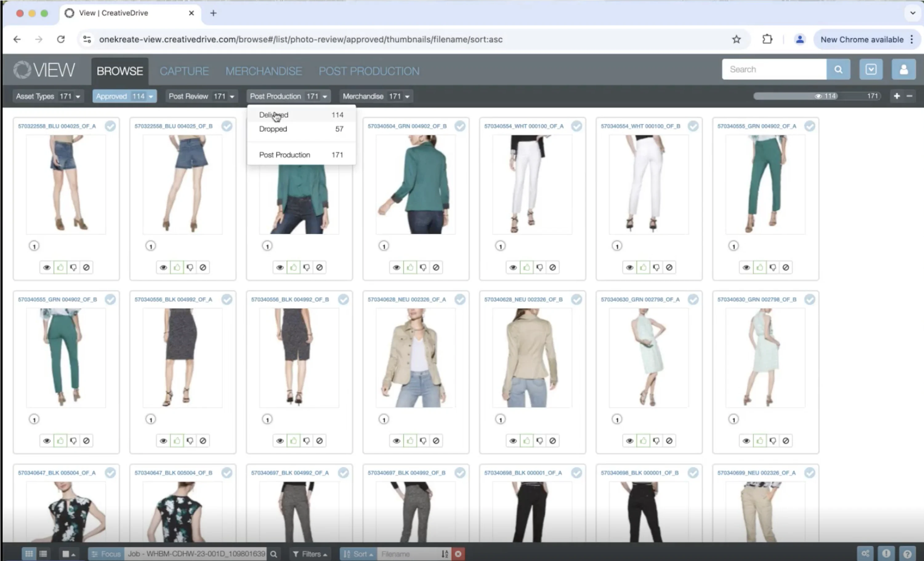Toggle the eye icon on 570340554_WHT 000100_OF_B
The image size is (924, 561).
click(630, 267)
